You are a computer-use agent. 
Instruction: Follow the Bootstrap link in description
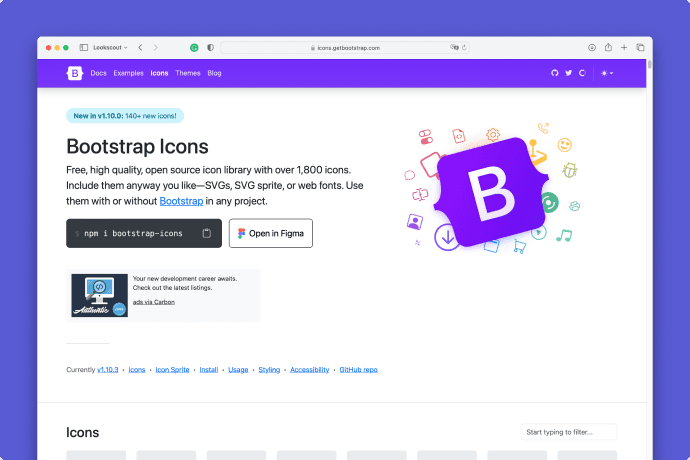coord(181,201)
